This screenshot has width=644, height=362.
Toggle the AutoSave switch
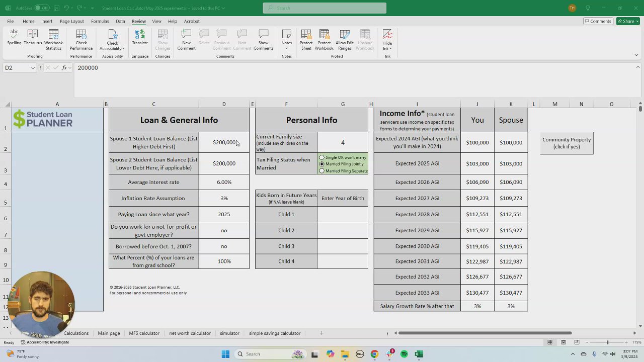click(42, 8)
